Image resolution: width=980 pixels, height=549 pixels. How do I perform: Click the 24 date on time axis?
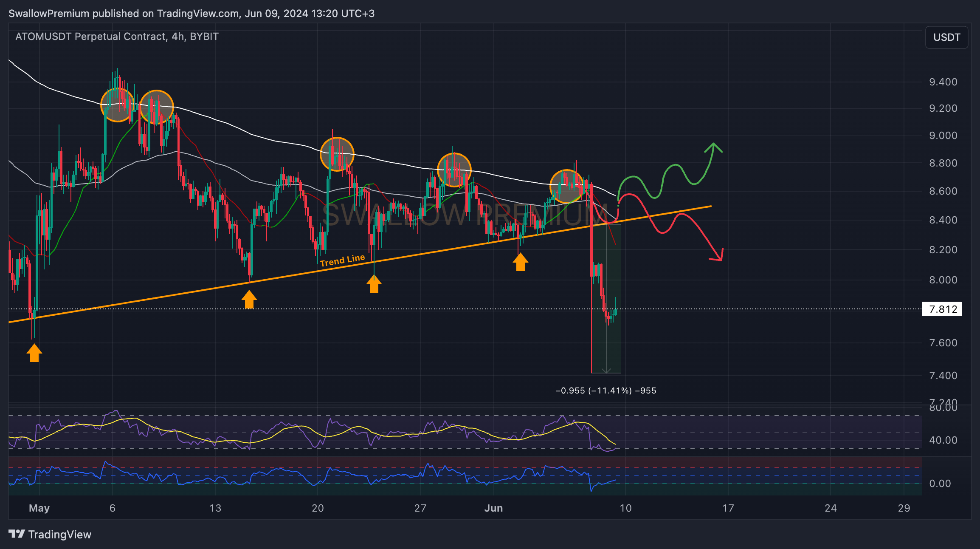click(831, 508)
